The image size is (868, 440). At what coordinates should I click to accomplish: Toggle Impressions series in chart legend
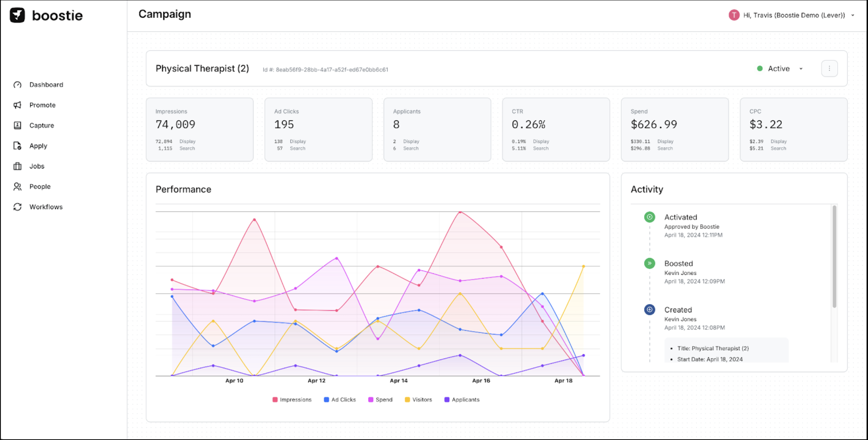pos(292,400)
